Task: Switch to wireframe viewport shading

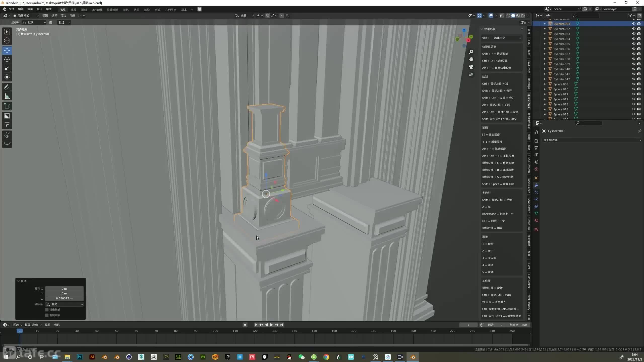Action: [x=508, y=16]
